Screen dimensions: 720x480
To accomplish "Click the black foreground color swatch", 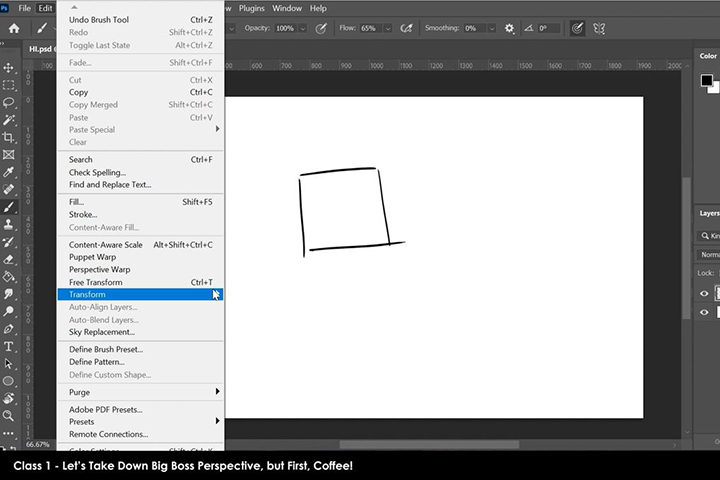I will point(706,80).
